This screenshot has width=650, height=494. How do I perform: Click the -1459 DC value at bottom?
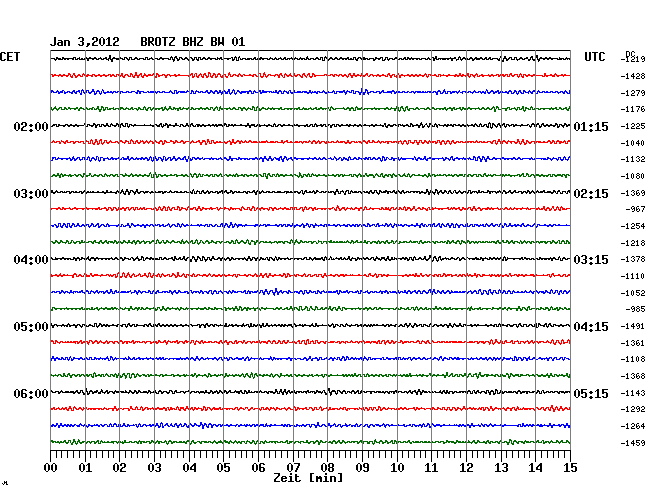pos(632,443)
